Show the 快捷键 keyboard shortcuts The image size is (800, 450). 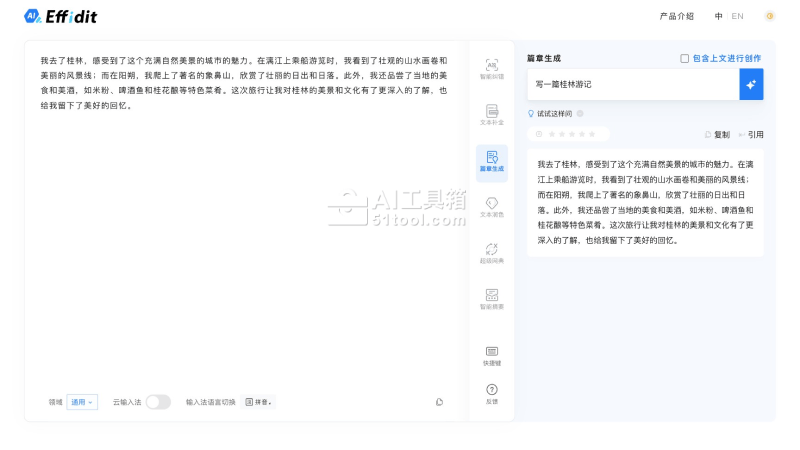click(x=491, y=355)
